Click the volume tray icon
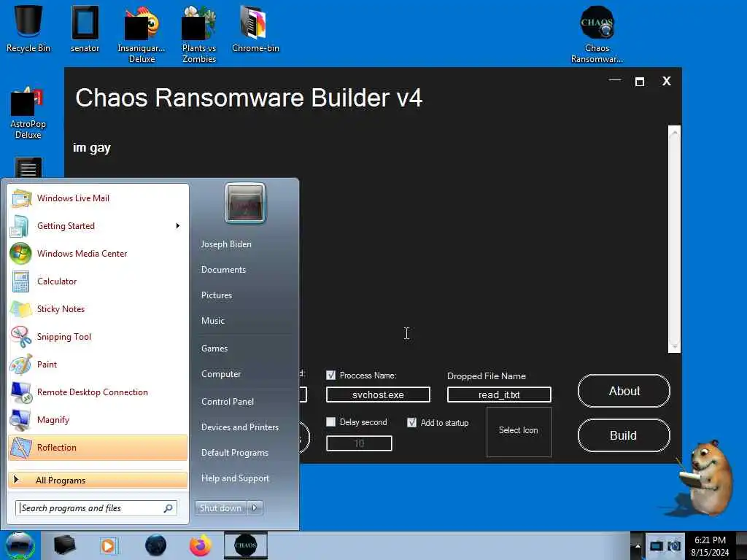747x560 pixels. pos(673,545)
